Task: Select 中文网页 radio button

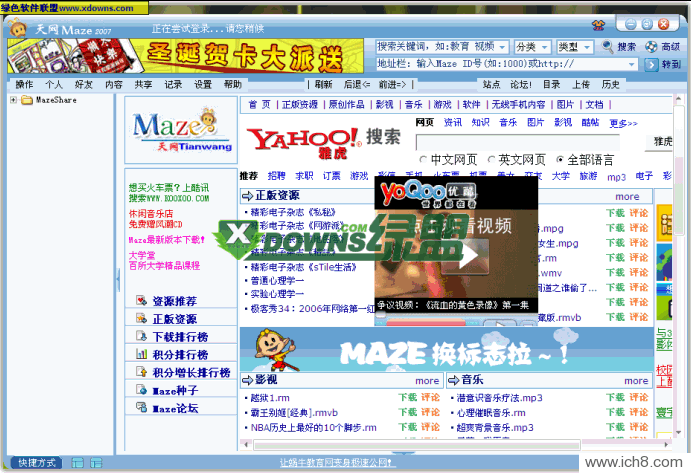Action: 423,160
